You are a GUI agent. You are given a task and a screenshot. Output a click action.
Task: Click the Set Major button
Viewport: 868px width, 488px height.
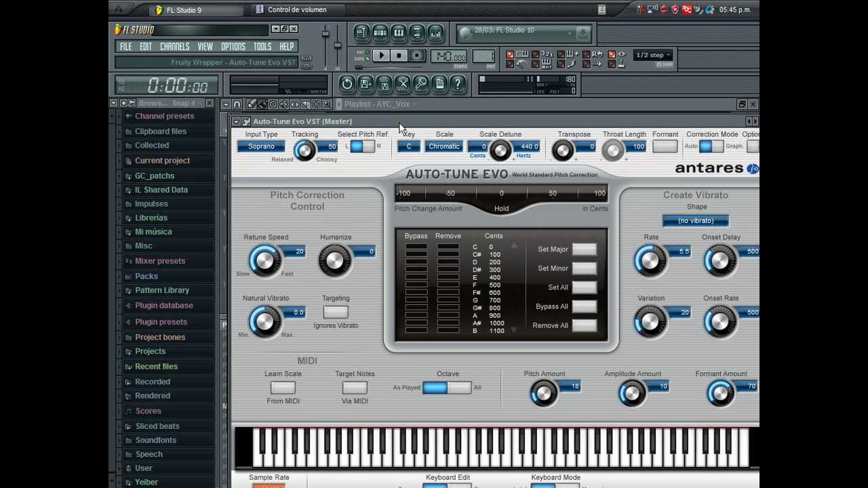(585, 249)
